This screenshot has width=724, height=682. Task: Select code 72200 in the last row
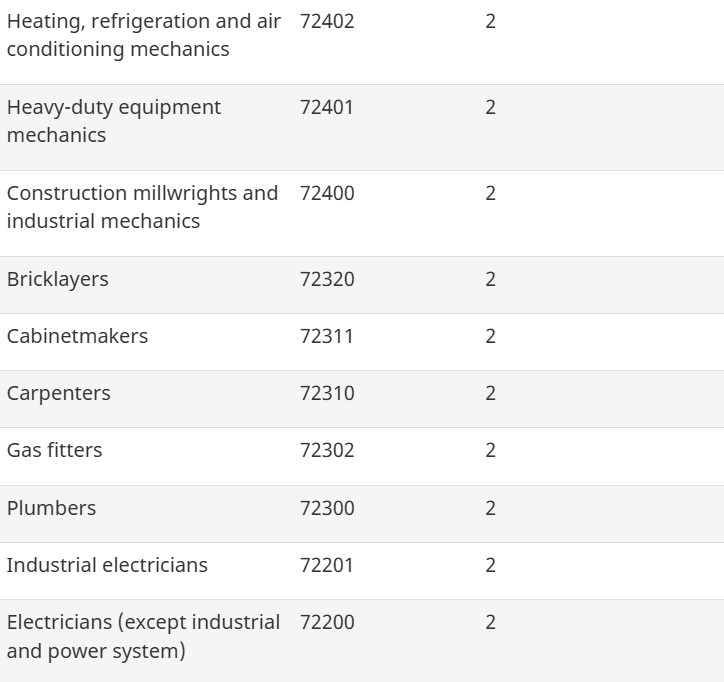click(x=327, y=622)
